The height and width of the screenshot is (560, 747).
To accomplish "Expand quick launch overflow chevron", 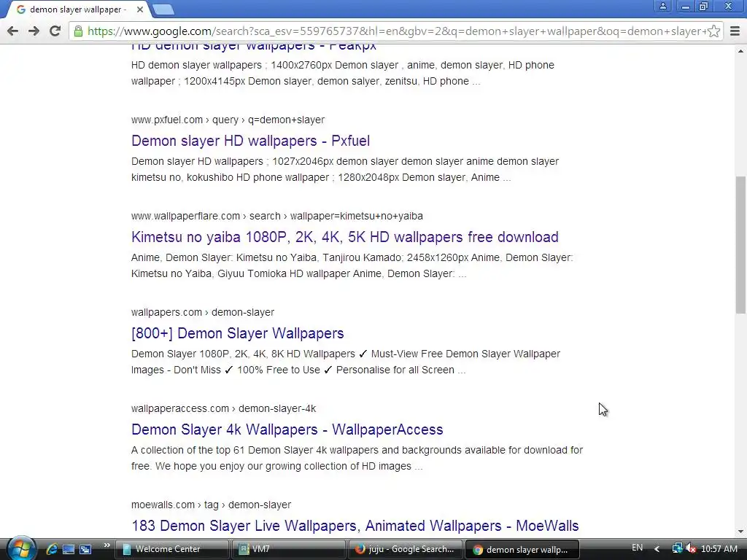I will 107,545.
